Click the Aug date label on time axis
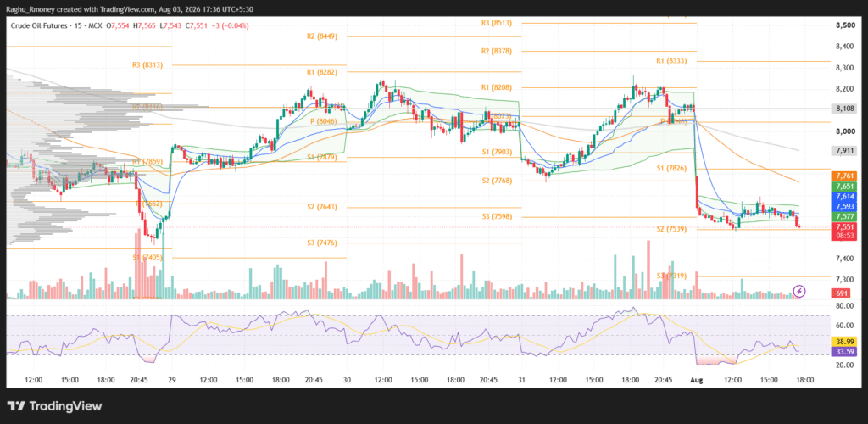Viewport: 868px width, 424px height. point(697,380)
